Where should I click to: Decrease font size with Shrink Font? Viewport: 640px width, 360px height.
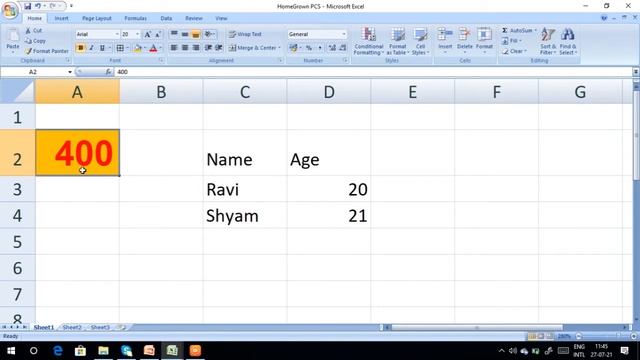[158, 34]
